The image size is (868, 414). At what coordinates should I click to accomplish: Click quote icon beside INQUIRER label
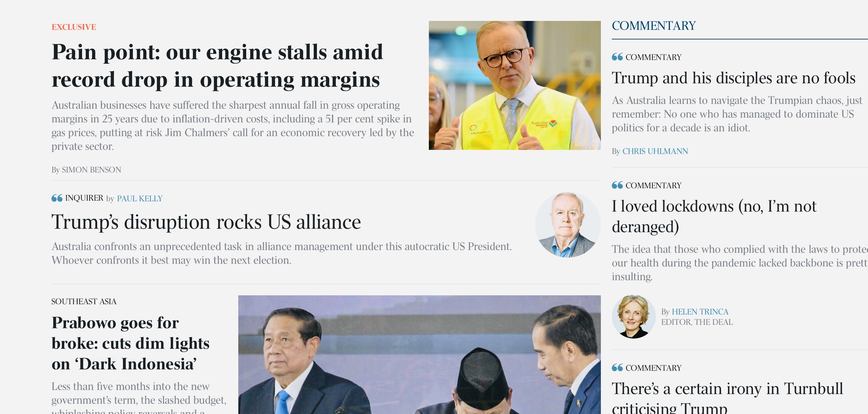point(57,198)
